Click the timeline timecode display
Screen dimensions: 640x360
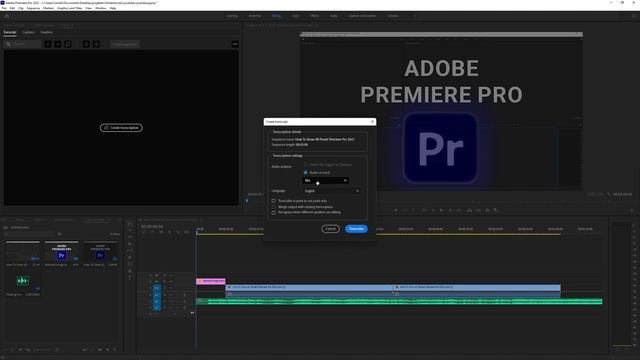(152, 227)
